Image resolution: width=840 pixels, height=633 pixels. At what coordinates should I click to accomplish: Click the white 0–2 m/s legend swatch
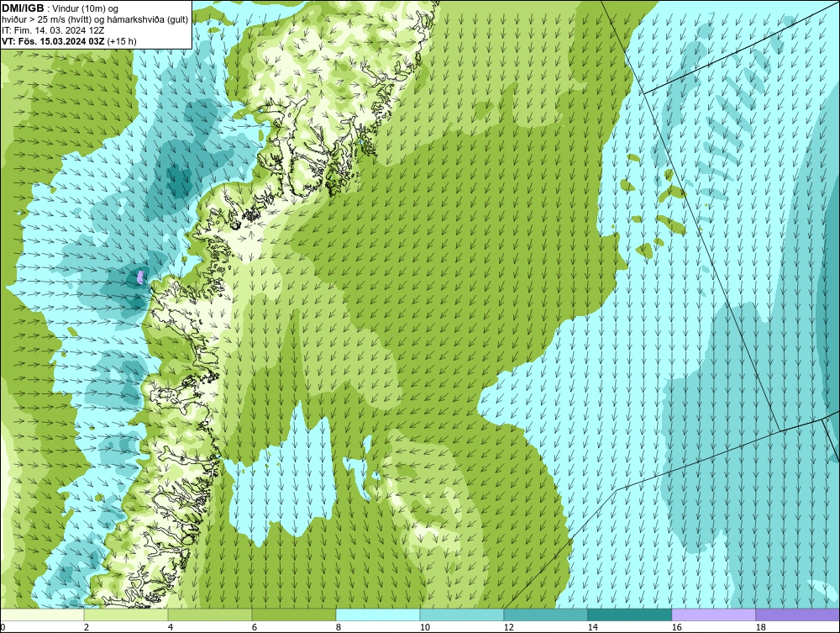click(x=42, y=615)
